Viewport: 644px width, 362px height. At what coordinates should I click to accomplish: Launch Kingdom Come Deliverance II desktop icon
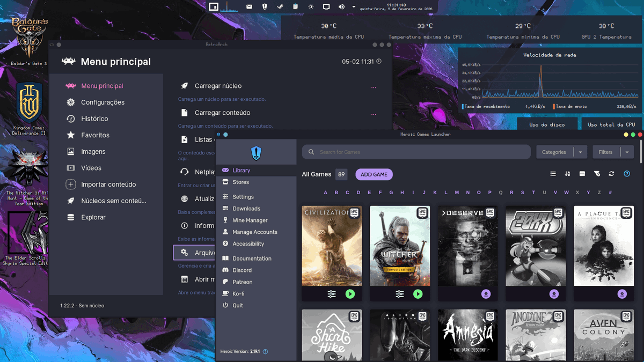tap(29, 109)
